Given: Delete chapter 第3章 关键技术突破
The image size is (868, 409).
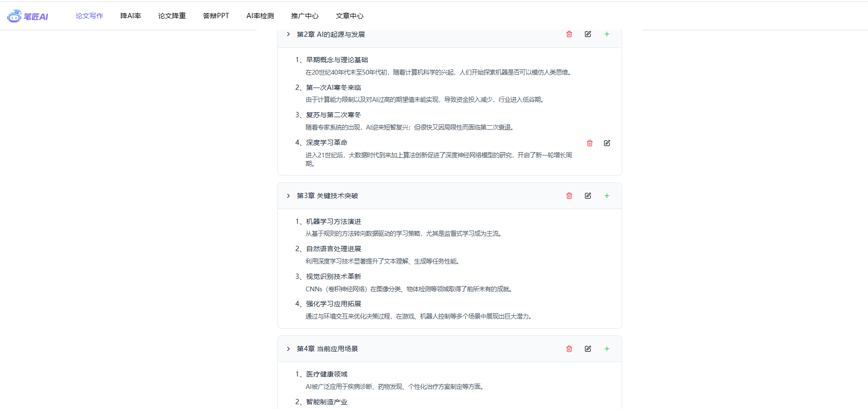Looking at the screenshot, I should [x=569, y=196].
